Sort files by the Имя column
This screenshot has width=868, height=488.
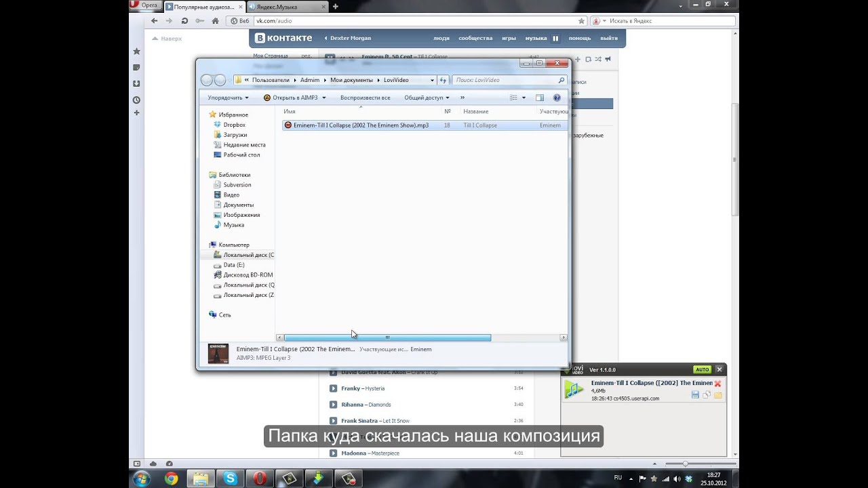point(290,111)
